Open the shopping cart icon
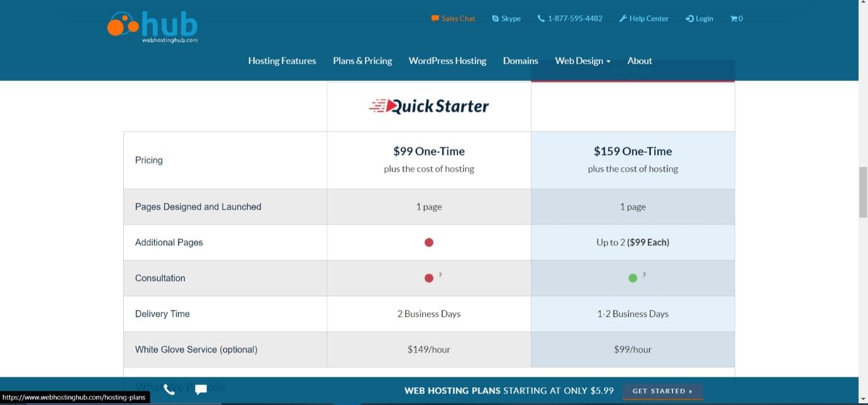This screenshot has width=868, height=405. pos(736,18)
